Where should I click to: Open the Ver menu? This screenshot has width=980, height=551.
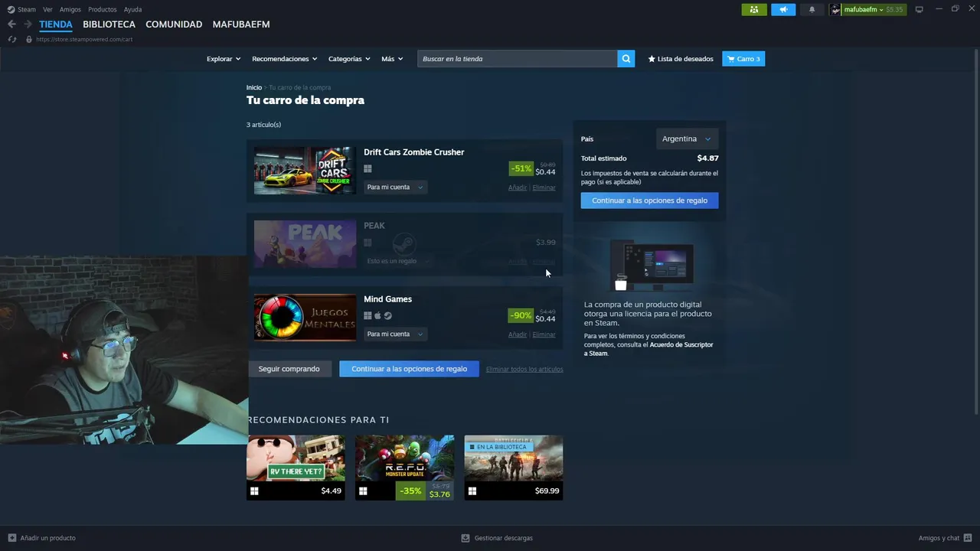tap(47, 9)
